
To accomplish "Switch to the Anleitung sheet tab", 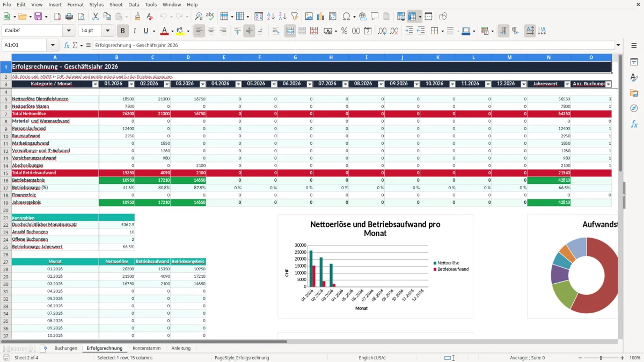I will tap(181, 348).
